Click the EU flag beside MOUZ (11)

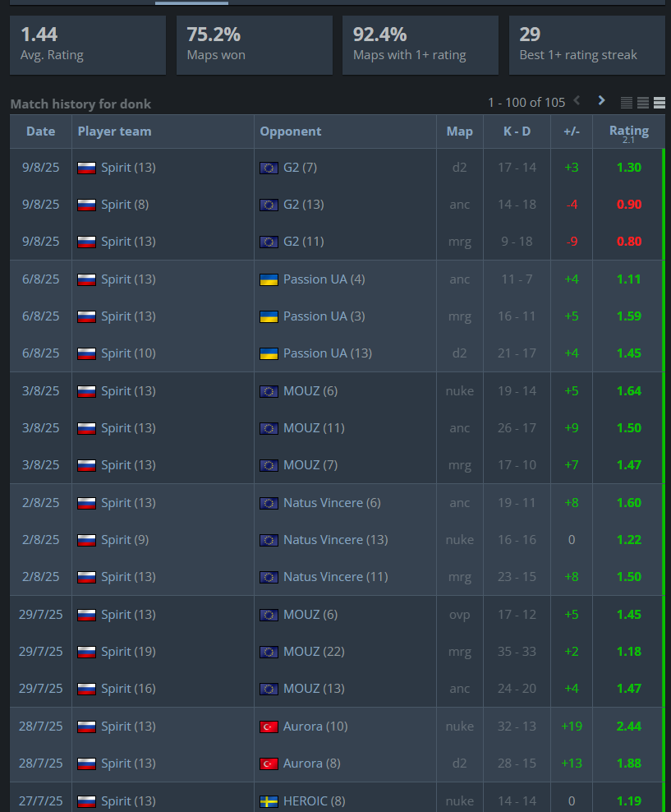click(269, 429)
